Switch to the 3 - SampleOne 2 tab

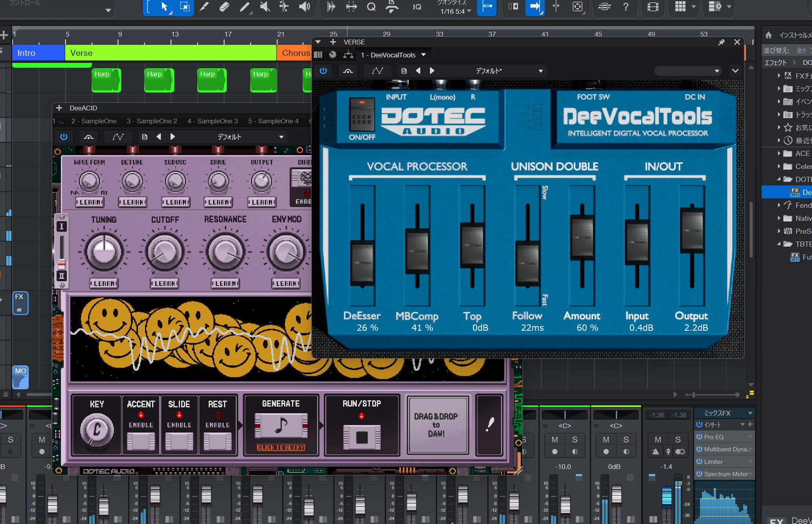tap(152, 121)
